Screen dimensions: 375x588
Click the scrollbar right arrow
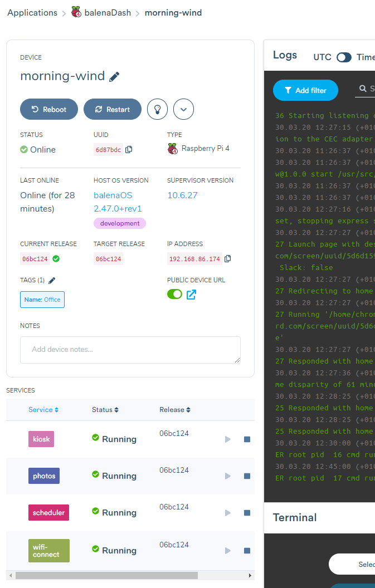[250, 575]
